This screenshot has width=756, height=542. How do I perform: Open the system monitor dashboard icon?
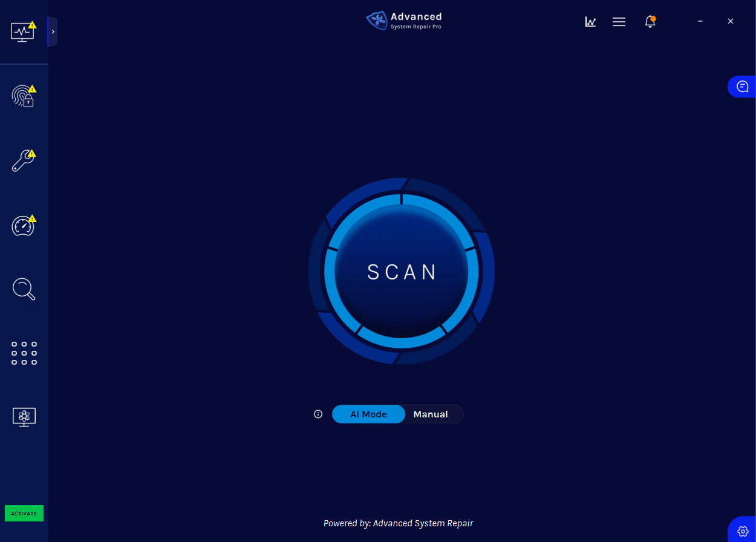pos(24,31)
